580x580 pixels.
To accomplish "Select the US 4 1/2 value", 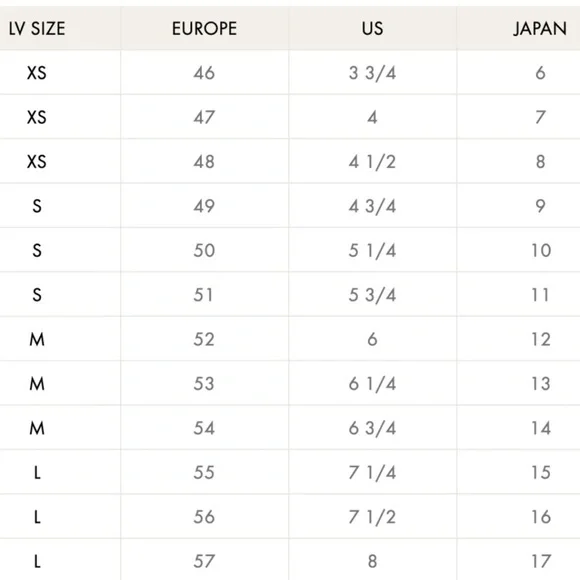I will (x=372, y=162).
